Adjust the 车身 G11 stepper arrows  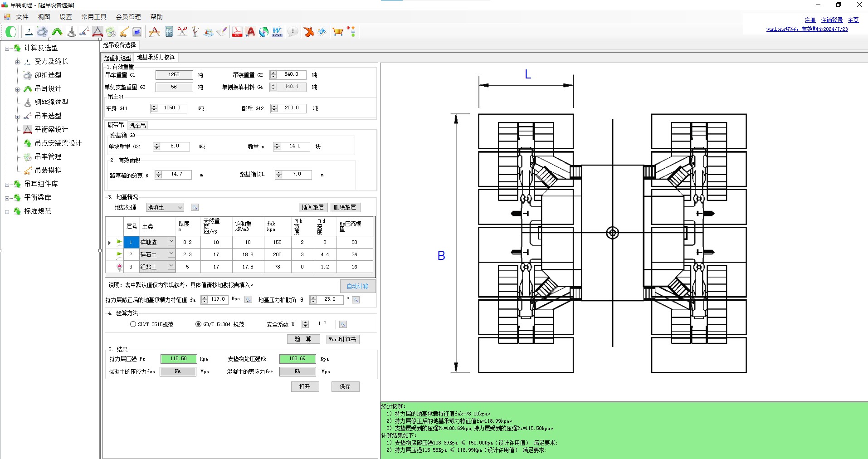point(154,108)
